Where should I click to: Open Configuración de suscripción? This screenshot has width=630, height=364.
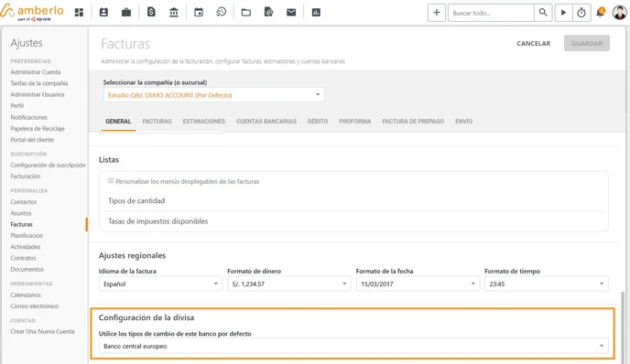point(48,166)
